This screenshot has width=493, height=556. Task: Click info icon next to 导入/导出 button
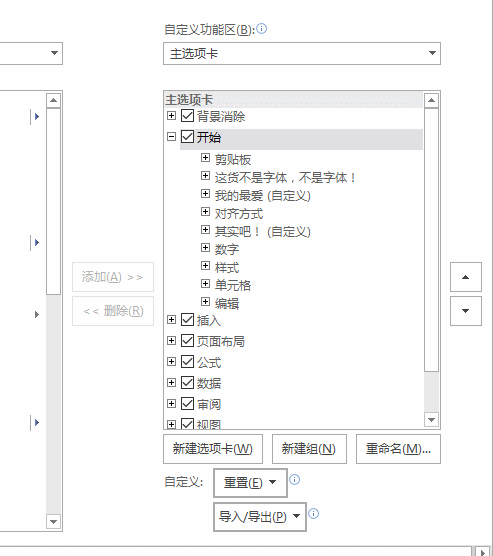point(314,513)
